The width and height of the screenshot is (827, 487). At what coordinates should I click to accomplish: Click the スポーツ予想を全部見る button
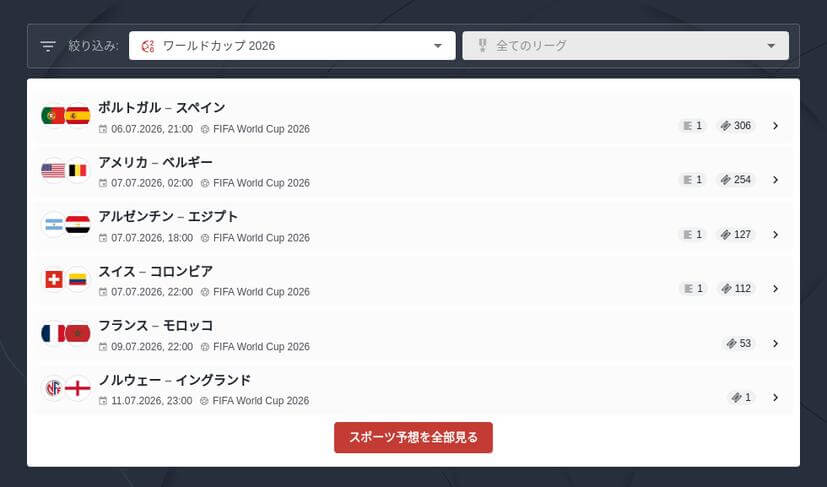[414, 437]
